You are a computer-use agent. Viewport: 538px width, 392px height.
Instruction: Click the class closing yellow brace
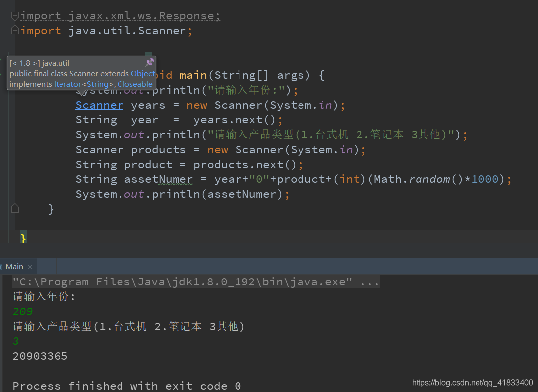point(23,237)
